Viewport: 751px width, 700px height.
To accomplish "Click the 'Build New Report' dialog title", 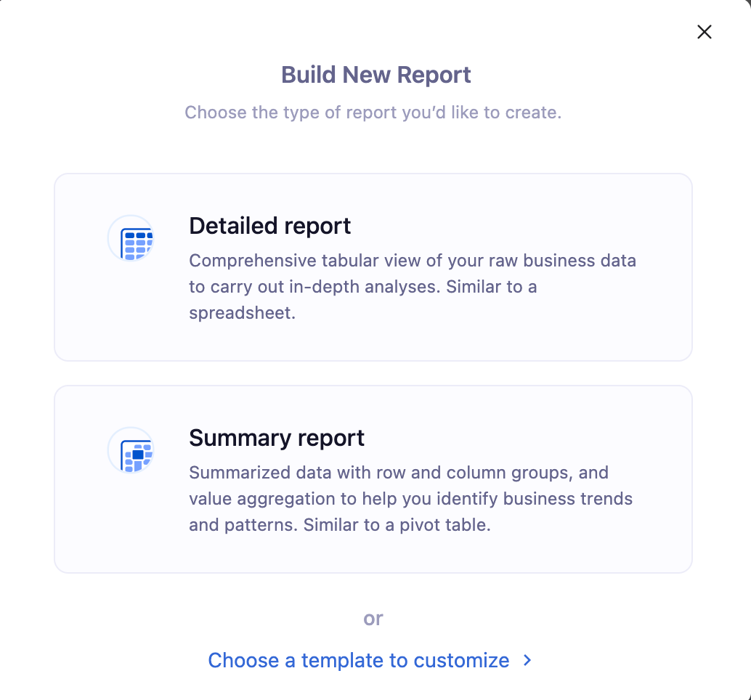I will pyautogui.click(x=375, y=75).
